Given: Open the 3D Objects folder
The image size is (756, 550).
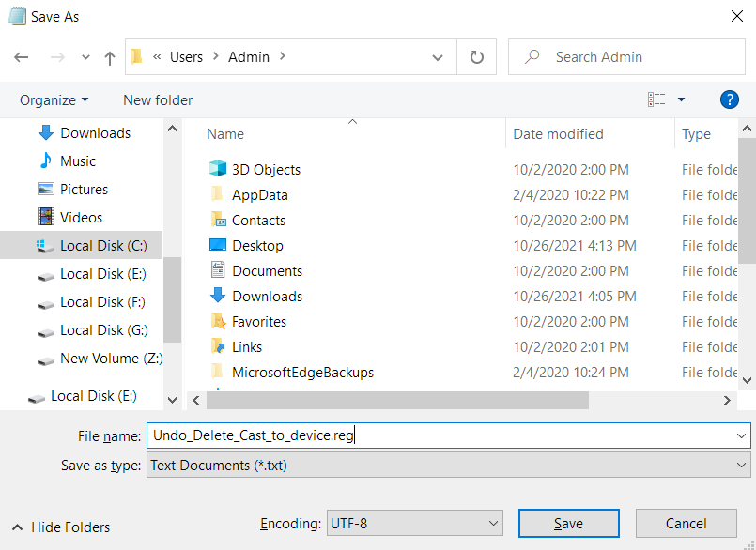Looking at the screenshot, I should 266,169.
